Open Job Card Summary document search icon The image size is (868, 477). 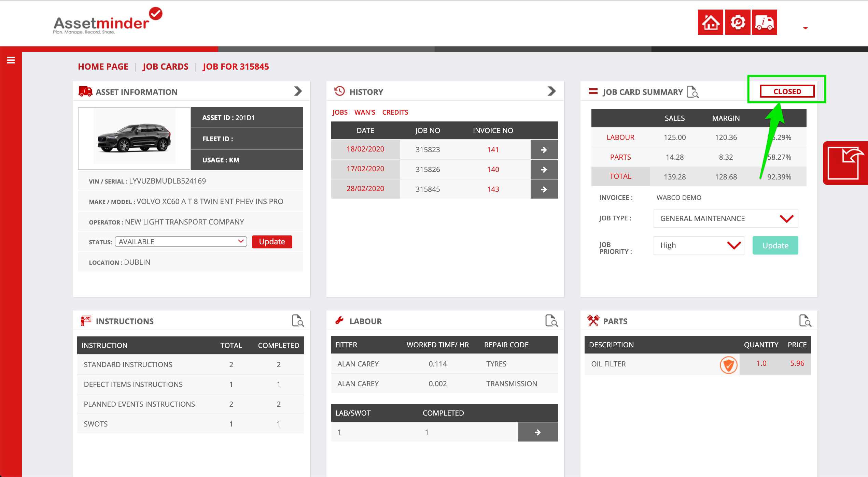693,92
